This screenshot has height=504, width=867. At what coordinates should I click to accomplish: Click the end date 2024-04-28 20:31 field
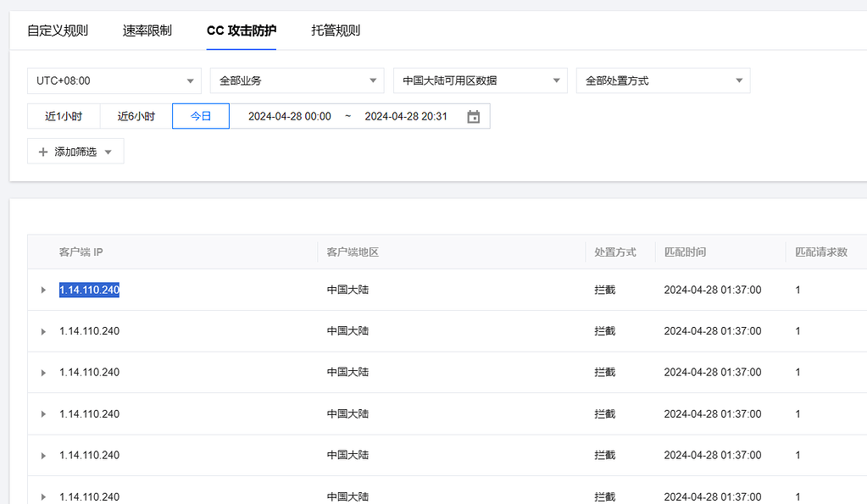(x=406, y=116)
